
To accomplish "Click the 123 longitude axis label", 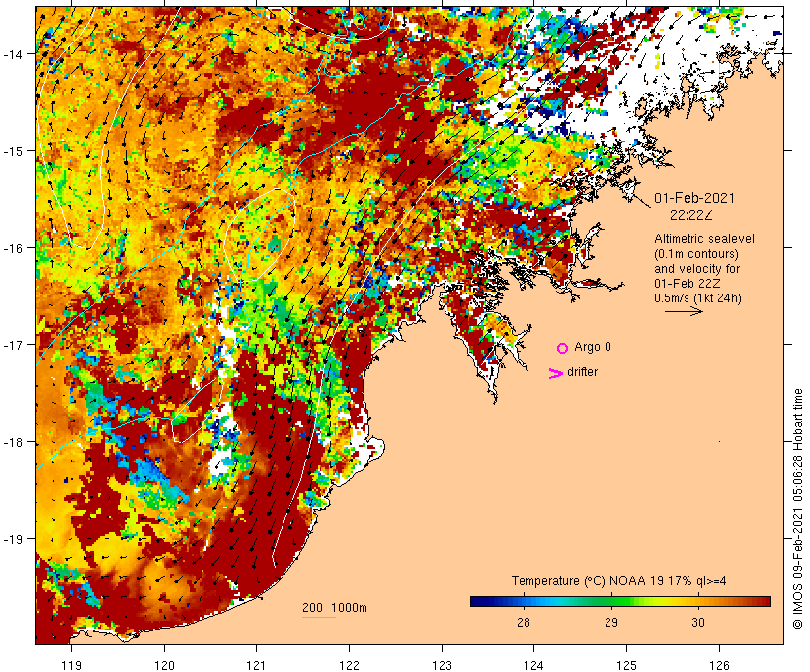I will 442,665.
